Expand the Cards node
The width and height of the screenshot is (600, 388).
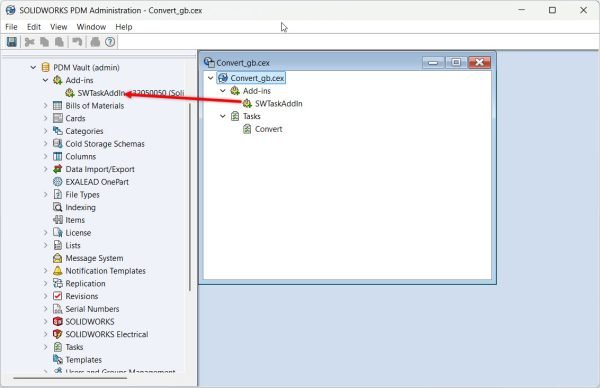(x=45, y=118)
